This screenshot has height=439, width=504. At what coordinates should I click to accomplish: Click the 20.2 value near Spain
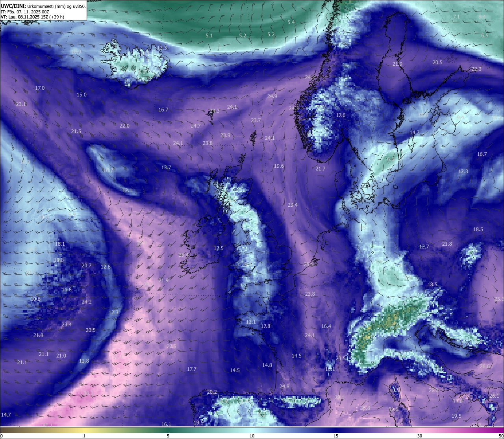tap(212, 392)
